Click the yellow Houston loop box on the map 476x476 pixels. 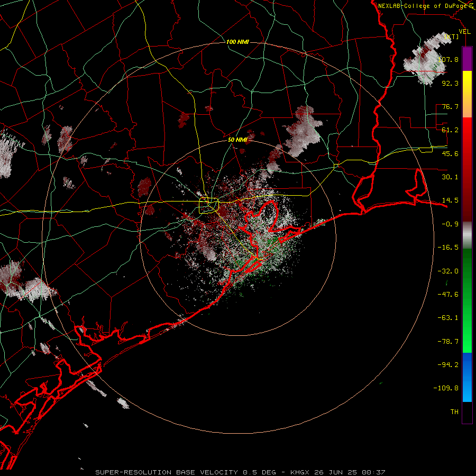pyautogui.click(x=208, y=206)
